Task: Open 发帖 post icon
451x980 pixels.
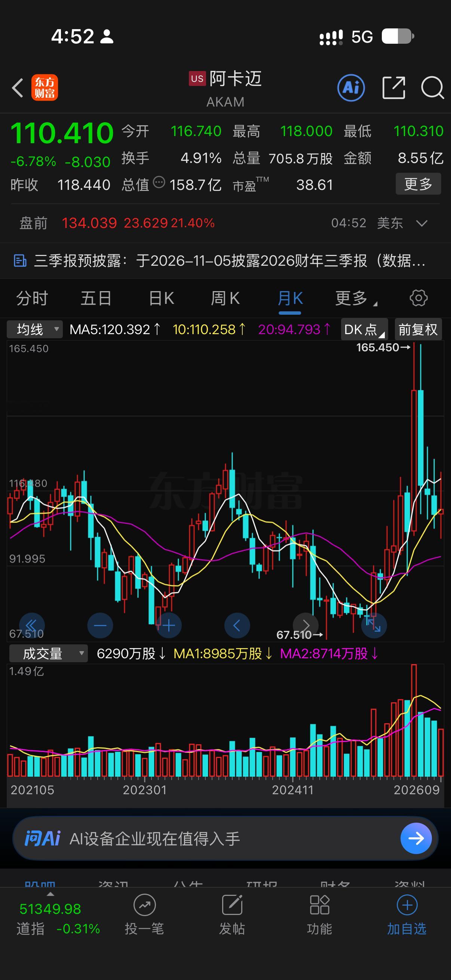Action: 232,905
